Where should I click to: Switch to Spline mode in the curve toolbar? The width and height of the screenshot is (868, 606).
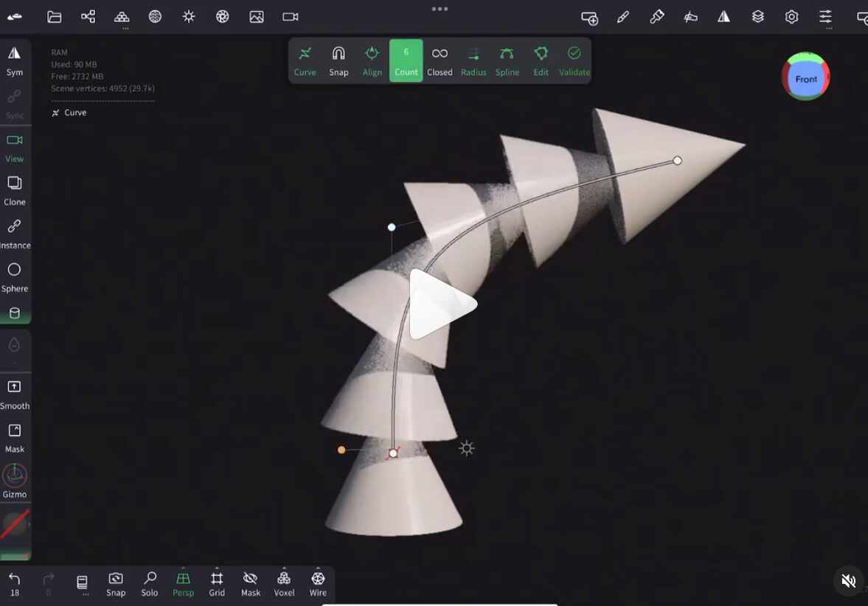coord(507,60)
